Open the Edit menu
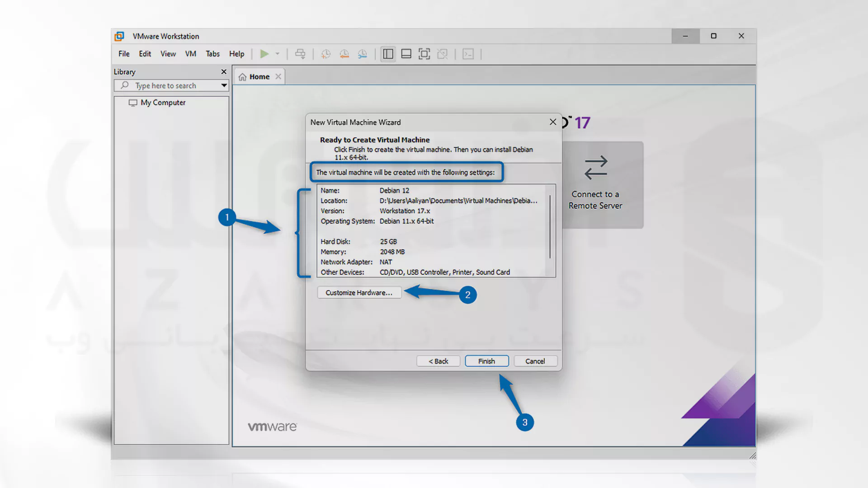This screenshot has width=868, height=488. click(145, 54)
